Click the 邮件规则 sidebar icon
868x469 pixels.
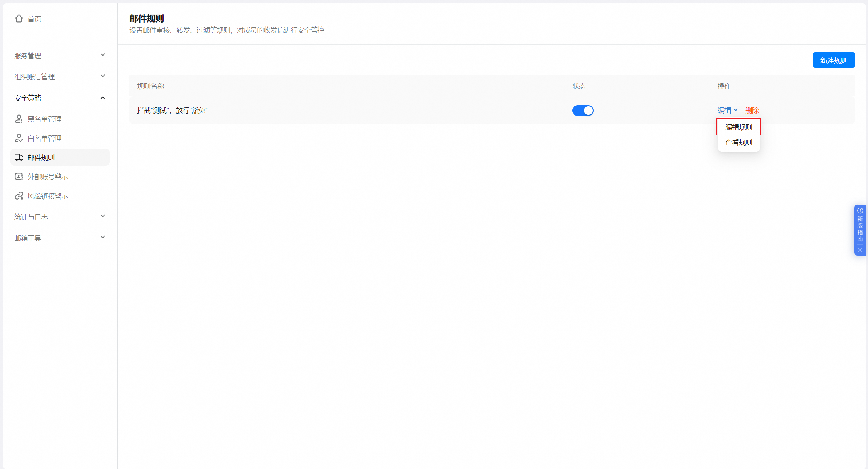tap(17, 157)
